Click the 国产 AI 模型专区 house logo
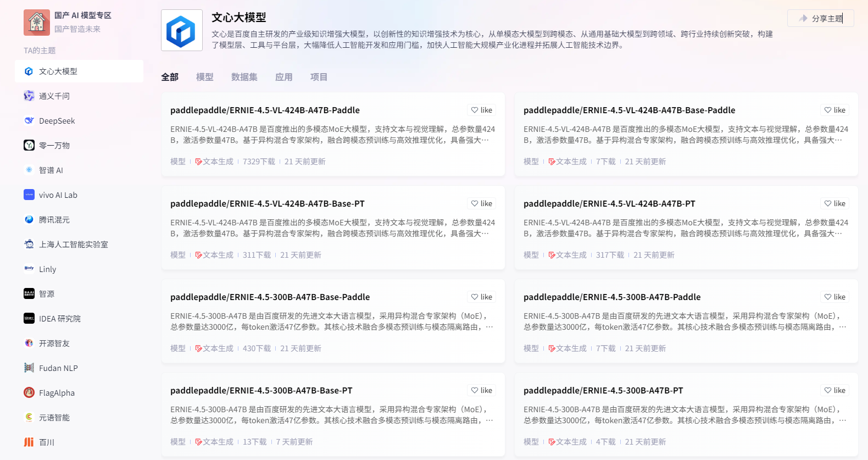 (x=37, y=23)
